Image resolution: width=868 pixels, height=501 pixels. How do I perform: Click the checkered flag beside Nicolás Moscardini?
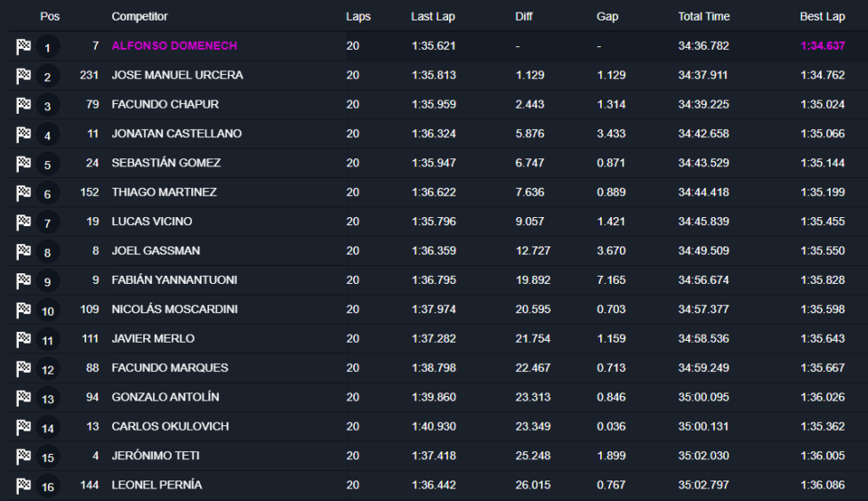tap(23, 311)
